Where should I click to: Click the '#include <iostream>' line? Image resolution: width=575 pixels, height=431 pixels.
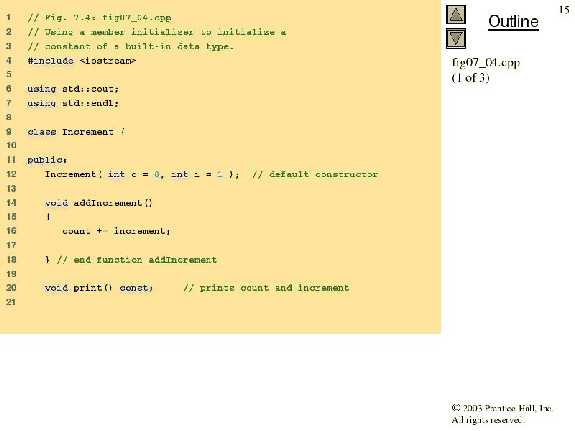pos(82,61)
